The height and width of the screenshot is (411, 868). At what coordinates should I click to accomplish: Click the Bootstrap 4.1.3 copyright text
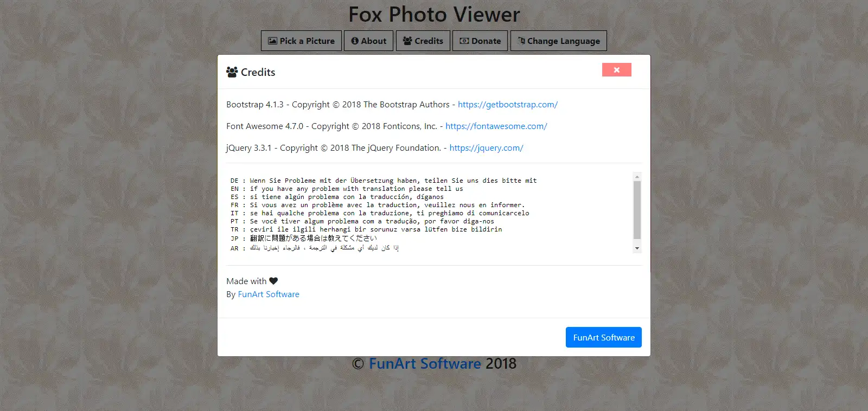click(338, 105)
